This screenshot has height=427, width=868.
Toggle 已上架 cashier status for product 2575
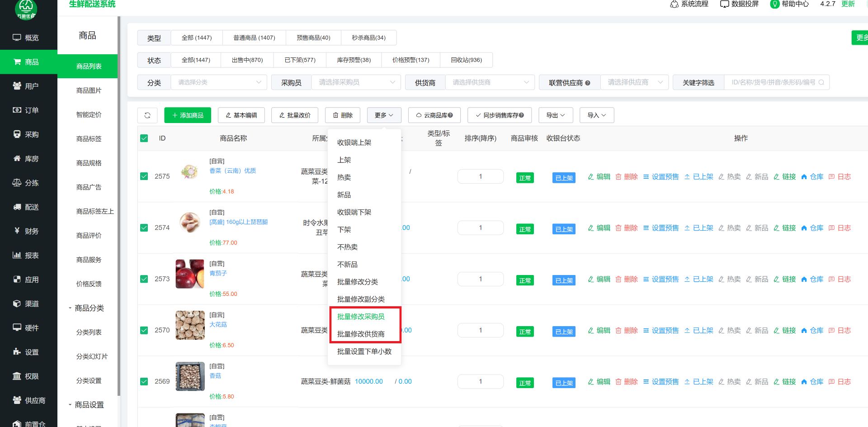pos(564,178)
